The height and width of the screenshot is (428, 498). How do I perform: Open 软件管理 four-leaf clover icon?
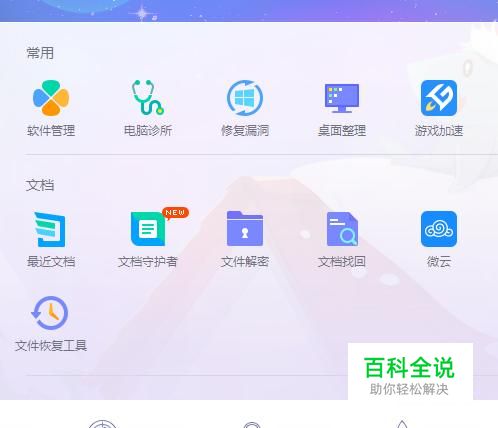51,98
